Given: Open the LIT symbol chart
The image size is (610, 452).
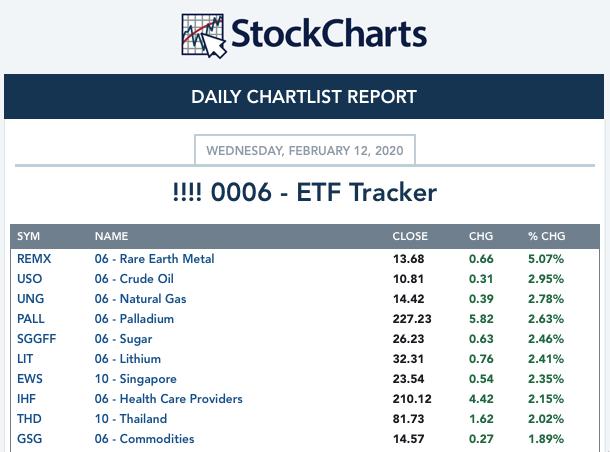Looking at the screenshot, I should pos(25,359).
